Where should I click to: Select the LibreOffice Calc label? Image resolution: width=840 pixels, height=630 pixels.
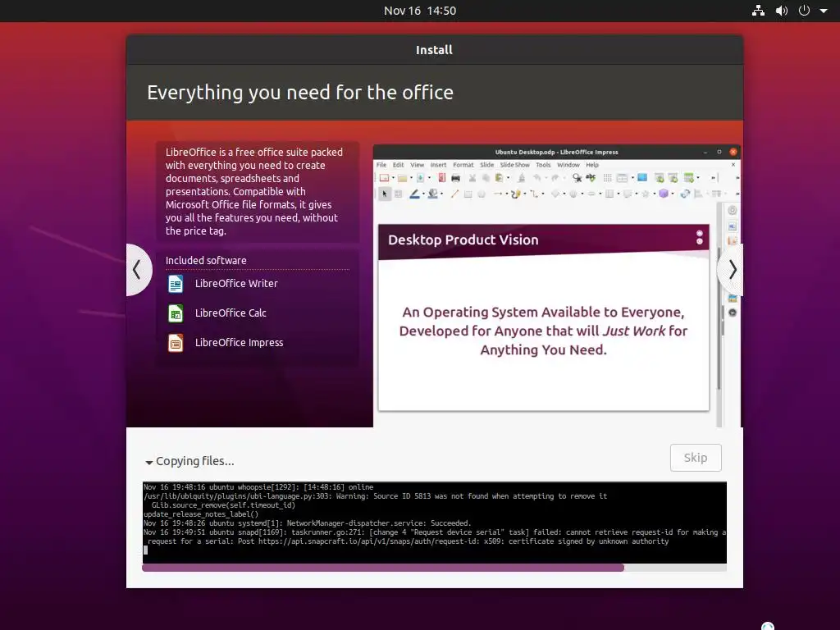231,313
